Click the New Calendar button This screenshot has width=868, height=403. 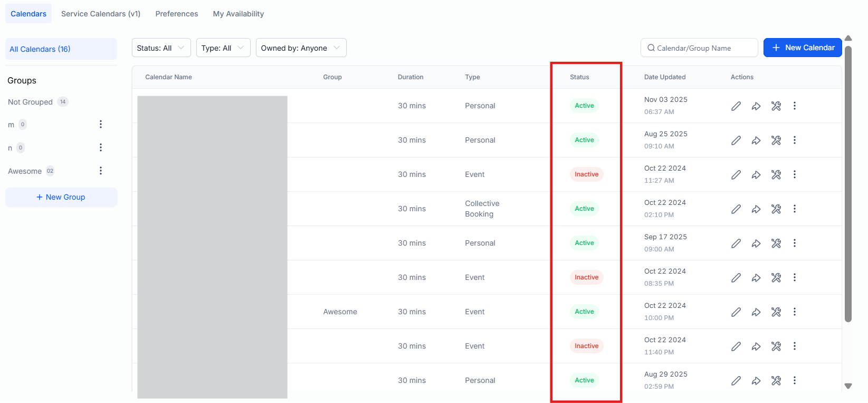pyautogui.click(x=803, y=48)
